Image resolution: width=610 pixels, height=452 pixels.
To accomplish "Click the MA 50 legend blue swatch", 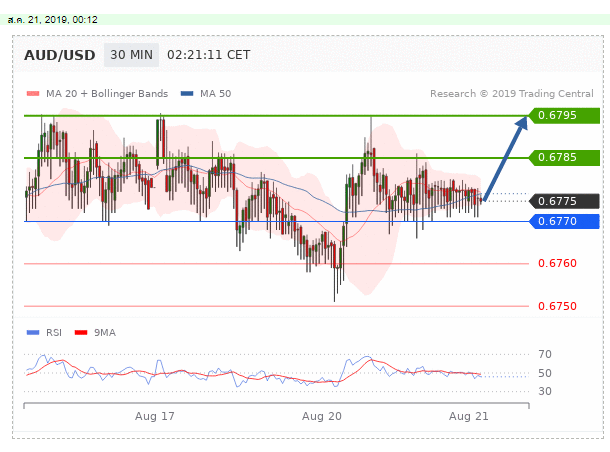I will tap(187, 93).
